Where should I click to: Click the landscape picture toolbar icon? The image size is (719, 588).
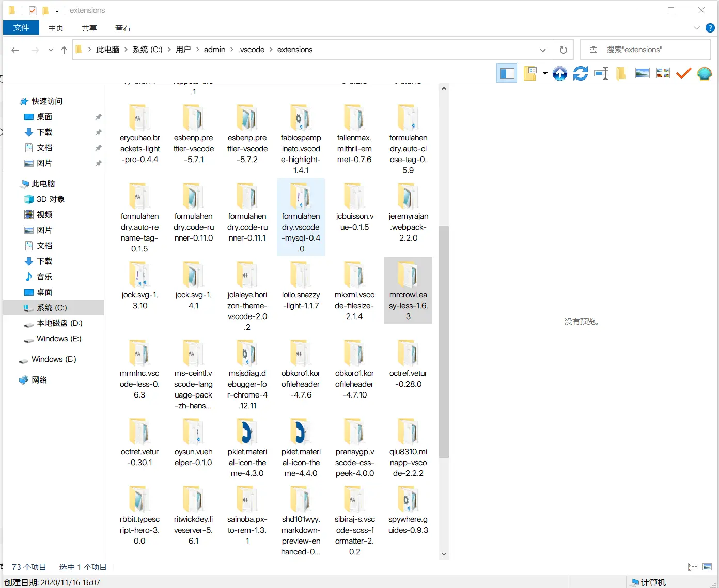[x=642, y=74]
